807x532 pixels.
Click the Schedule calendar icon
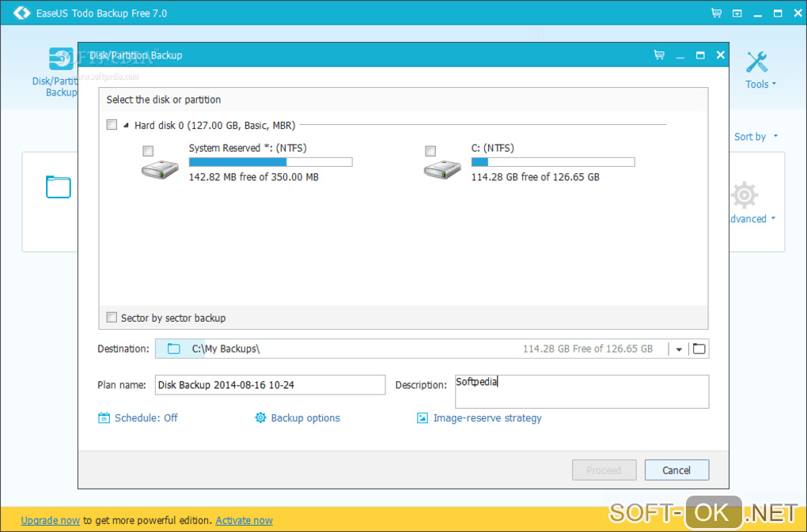pyautogui.click(x=104, y=418)
